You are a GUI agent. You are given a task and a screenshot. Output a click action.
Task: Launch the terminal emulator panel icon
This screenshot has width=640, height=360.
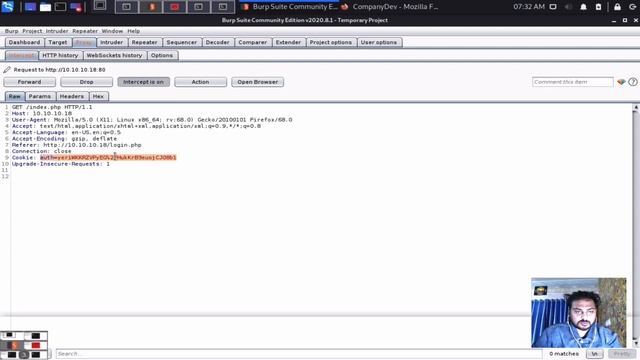point(60,7)
